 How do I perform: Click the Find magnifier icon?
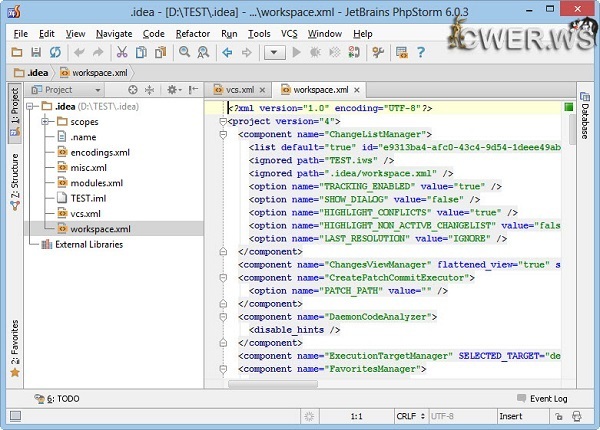click(x=182, y=52)
